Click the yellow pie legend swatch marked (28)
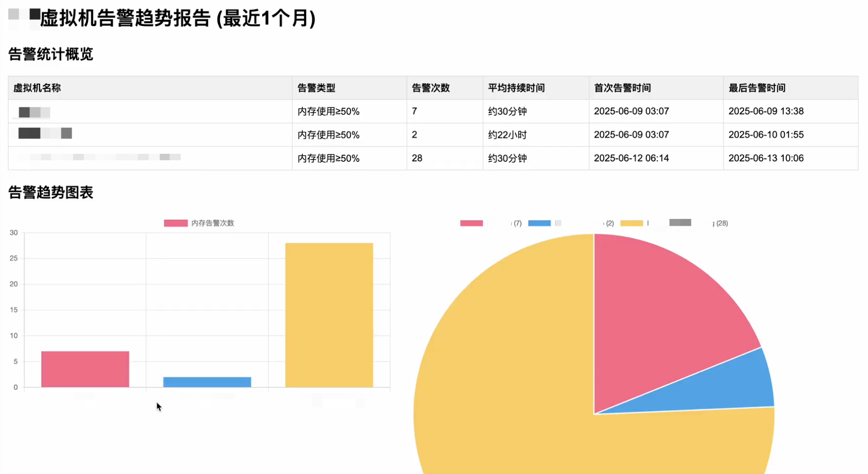The image size is (868, 474). [x=631, y=223]
